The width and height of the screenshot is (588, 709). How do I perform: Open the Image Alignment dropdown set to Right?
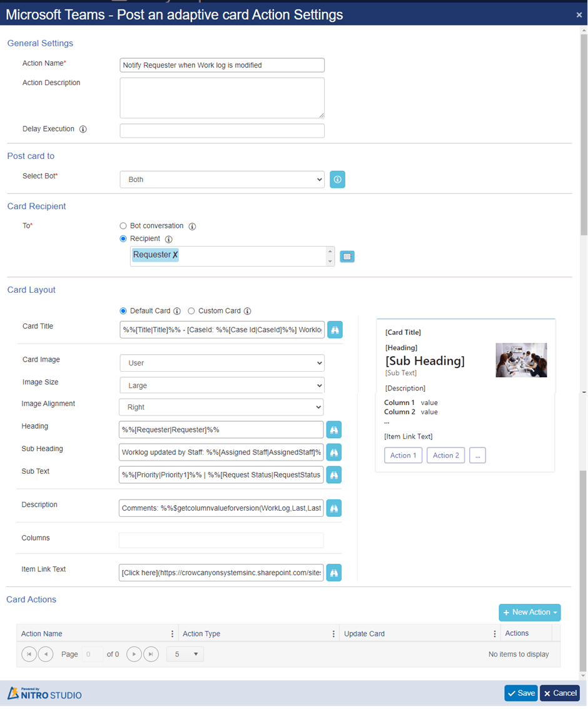coord(221,407)
